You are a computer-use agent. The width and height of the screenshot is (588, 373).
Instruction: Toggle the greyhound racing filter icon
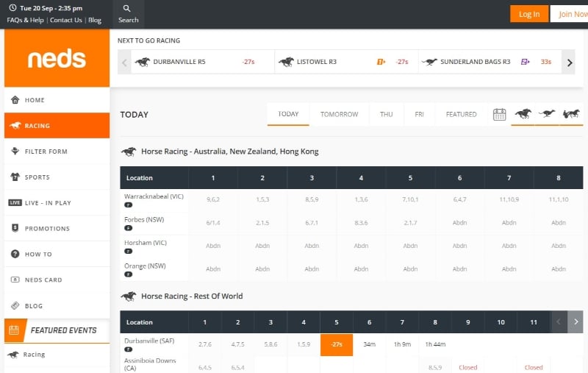point(547,113)
